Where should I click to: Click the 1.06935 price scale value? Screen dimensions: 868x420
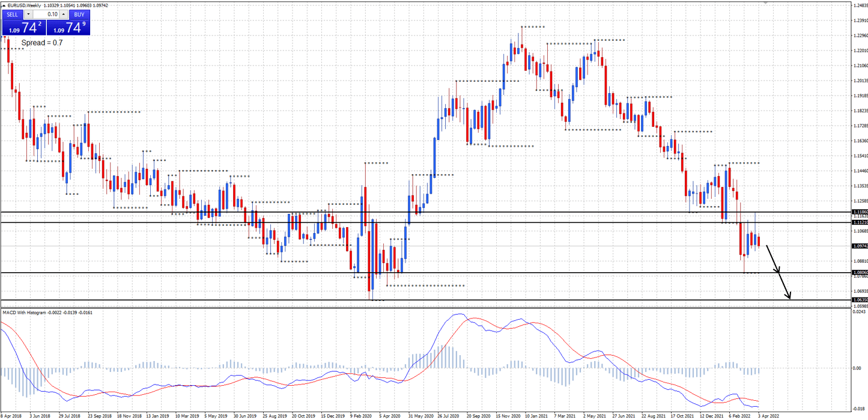point(860,291)
